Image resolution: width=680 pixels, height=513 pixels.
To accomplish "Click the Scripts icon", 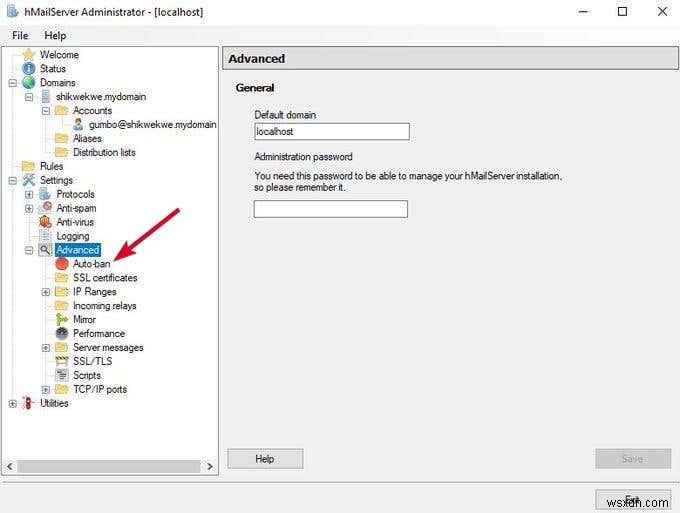I will [x=62, y=375].
